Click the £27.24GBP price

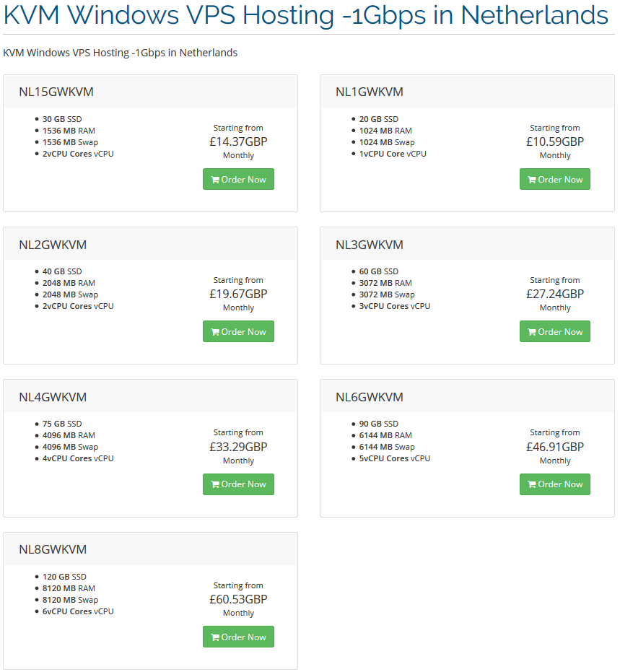point(555,294)
